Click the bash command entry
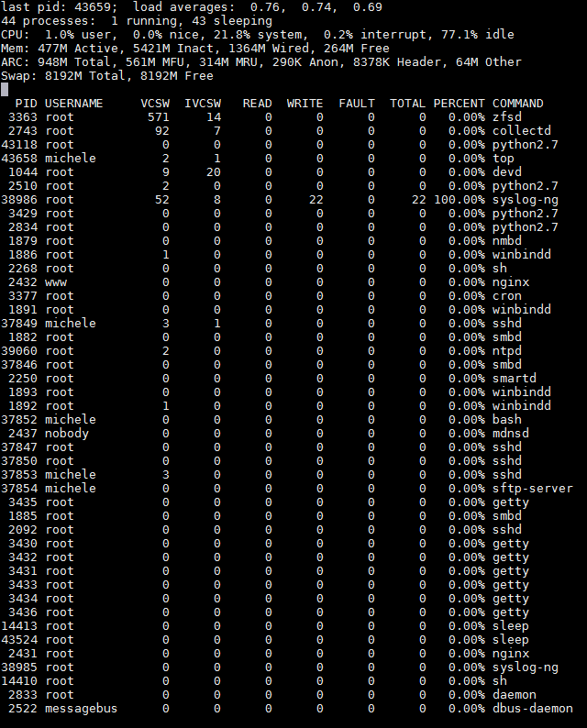Viewport: 587px width, 728px height. pos(506,420)
